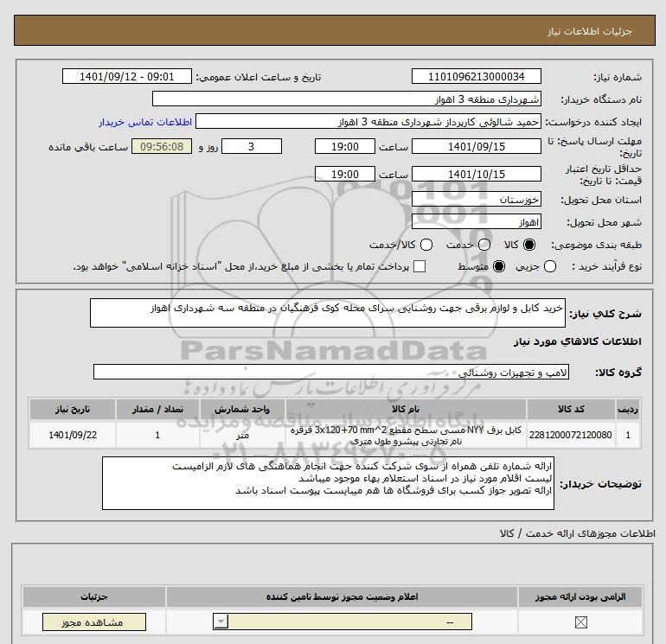Click the delivery province field خوزستان
Screen dimensions: 666x644
tap(476, 200)
